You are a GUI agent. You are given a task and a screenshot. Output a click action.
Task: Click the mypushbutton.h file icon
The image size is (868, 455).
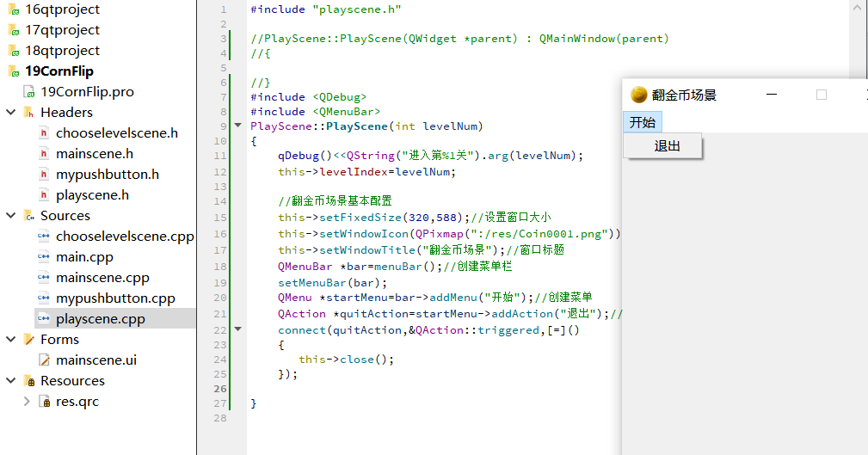[x=44, y=175]
